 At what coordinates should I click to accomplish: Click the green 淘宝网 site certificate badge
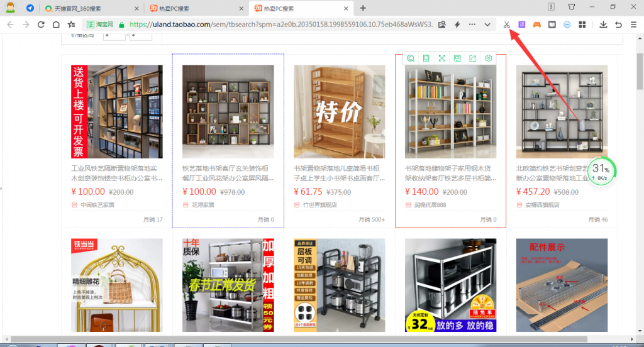(x=100, y=25)
